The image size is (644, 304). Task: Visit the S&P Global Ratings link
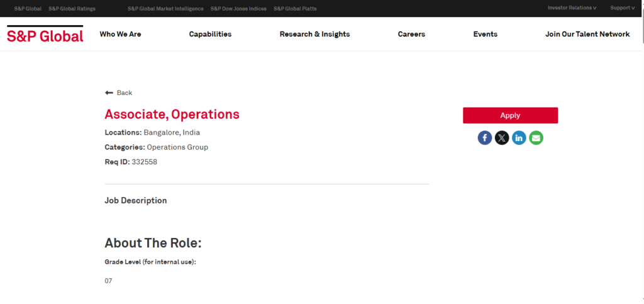click(x=72, y=9)
